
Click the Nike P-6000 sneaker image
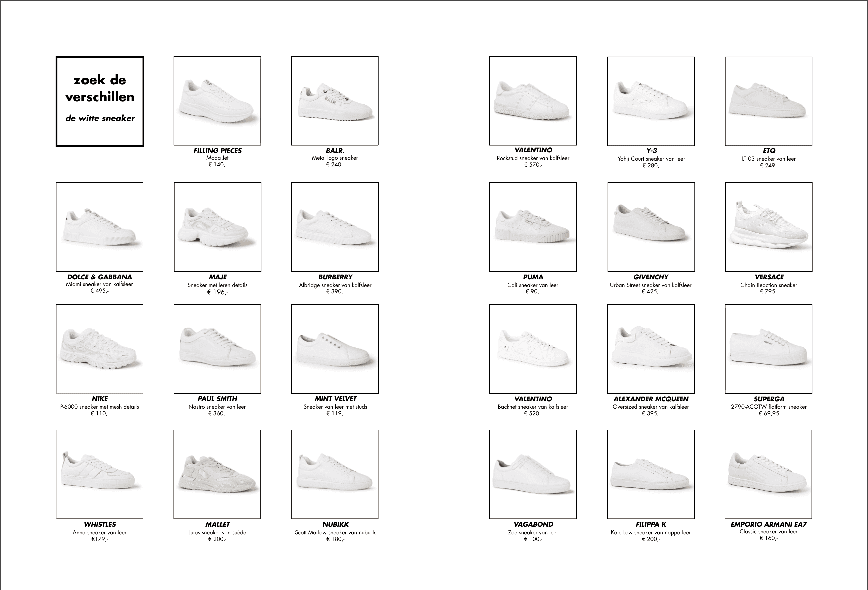[x=100, y=349]
